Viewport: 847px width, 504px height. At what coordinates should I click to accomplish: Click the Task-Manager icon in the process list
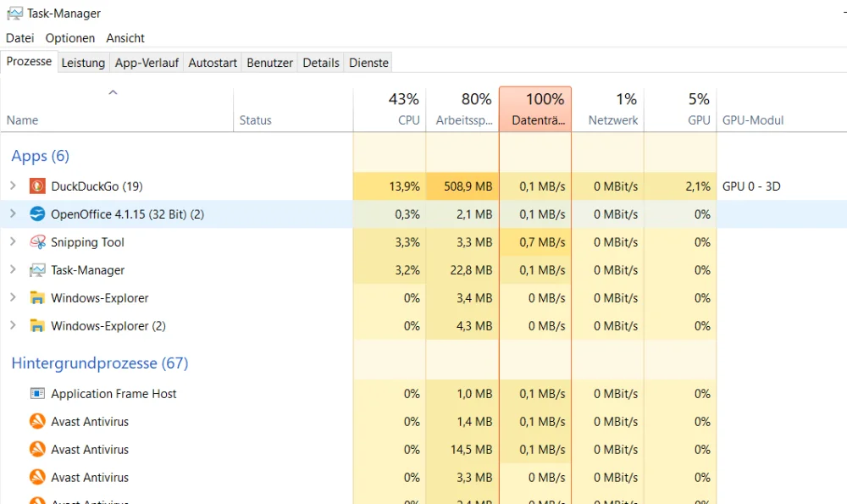point(37,270)
